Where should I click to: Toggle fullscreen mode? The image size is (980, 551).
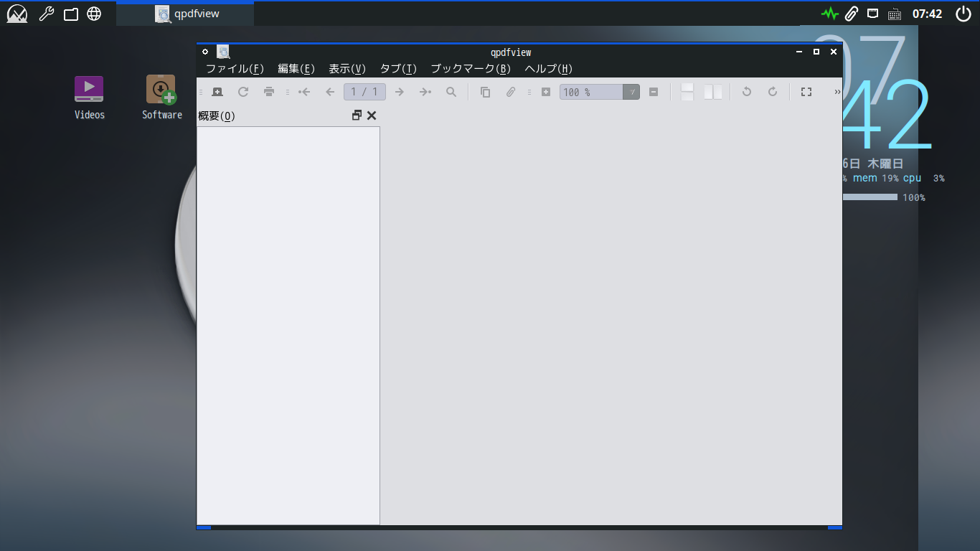tap(806, 92)
